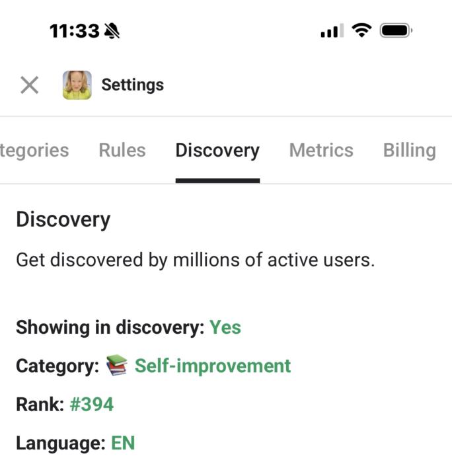
Task: Tap the green Yes discovery status
Action: 225,327
